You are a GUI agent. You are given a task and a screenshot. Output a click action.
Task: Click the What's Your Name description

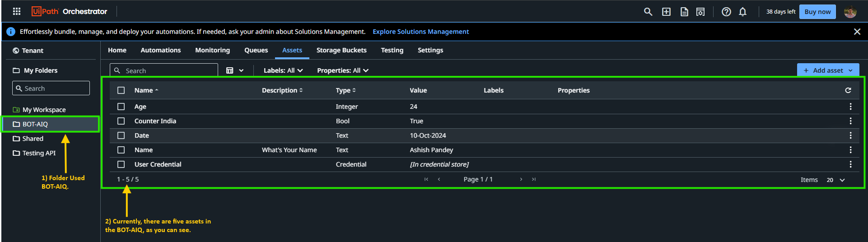pyautogui.click(x=289, y=150)
